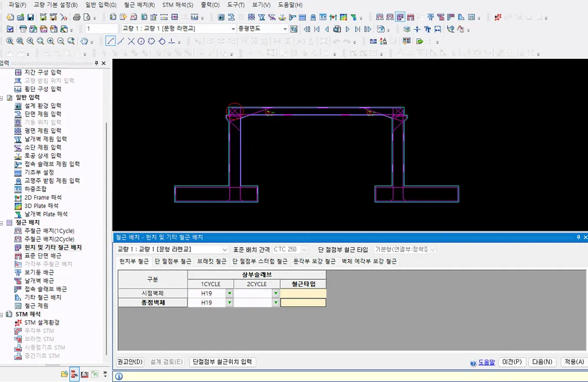
Task: Select the 종점벽체 철근타입 cell
Action: pos(303,303)
